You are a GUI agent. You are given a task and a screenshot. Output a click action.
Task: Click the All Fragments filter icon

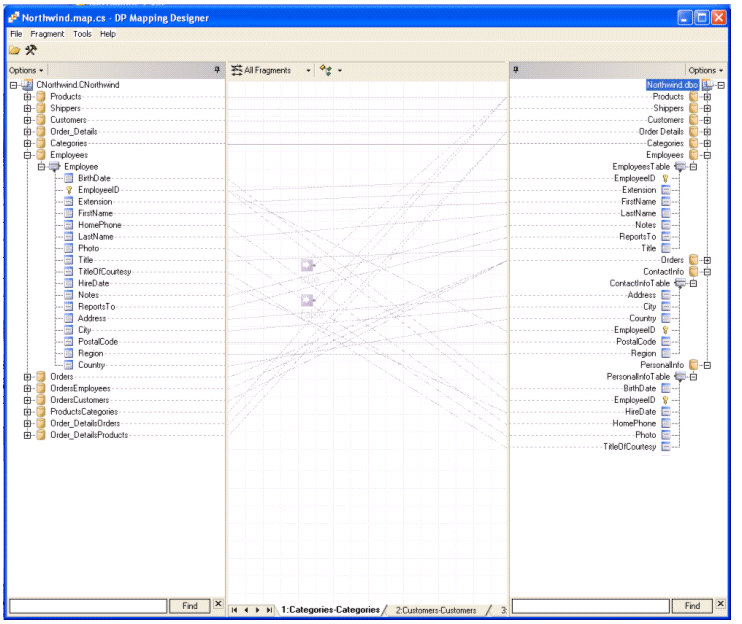[237, 70]
